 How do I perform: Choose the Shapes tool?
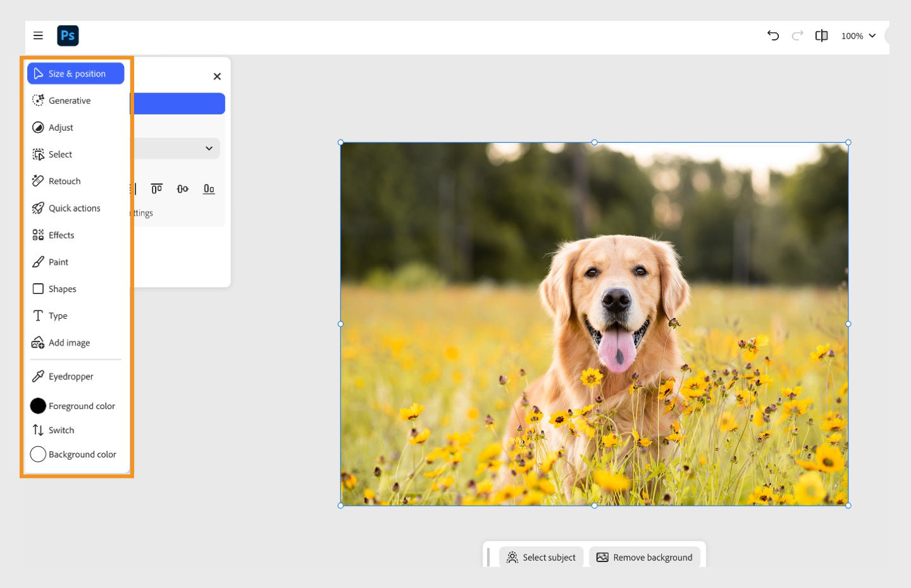pos(63,289)
